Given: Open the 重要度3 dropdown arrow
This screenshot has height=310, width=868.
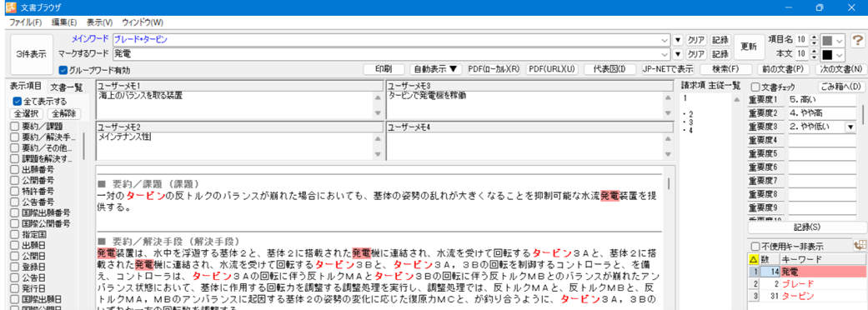Looking at the screenshot, I should (850, 127).
